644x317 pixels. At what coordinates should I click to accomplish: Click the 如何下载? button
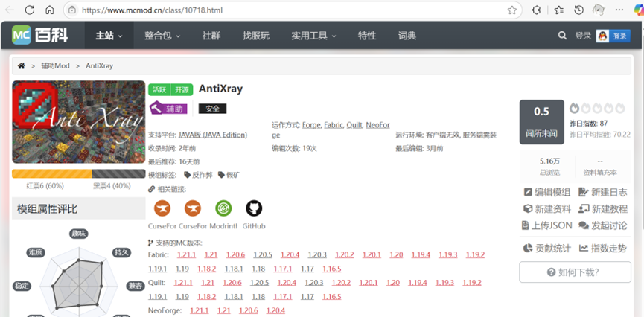tap(575, 272)
